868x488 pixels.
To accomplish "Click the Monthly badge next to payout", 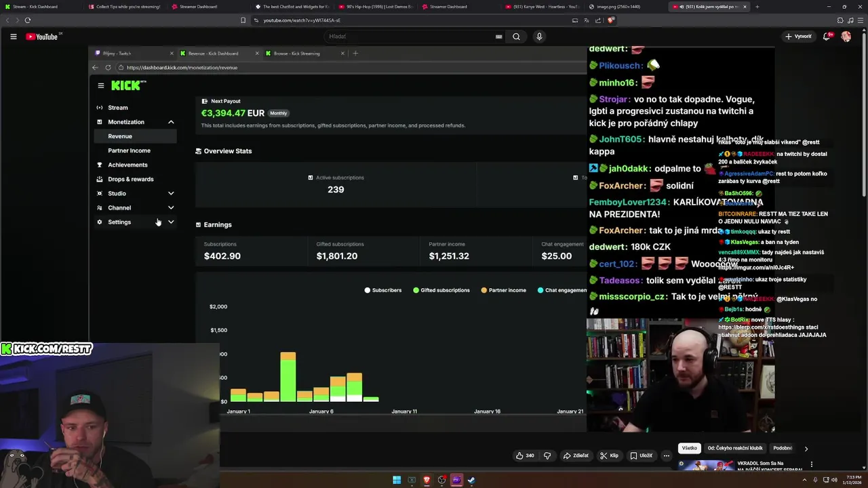I will [x=279, y=113].
